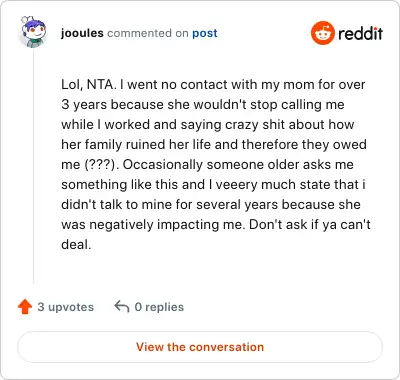The image size is (400, 380).
Task: Collapse comment using vertical thread line
Action: (33, 167)
